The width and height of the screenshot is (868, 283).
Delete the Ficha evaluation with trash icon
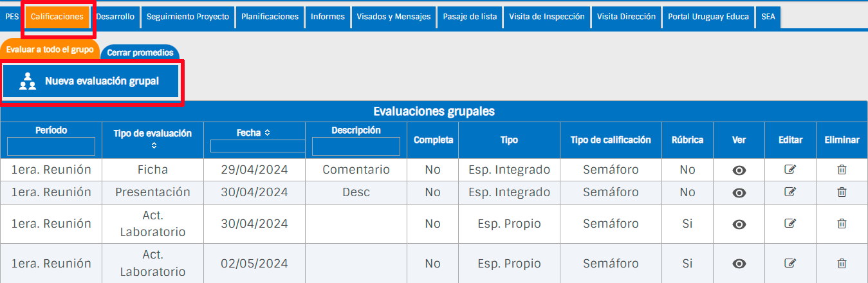[x=842, y=170]
